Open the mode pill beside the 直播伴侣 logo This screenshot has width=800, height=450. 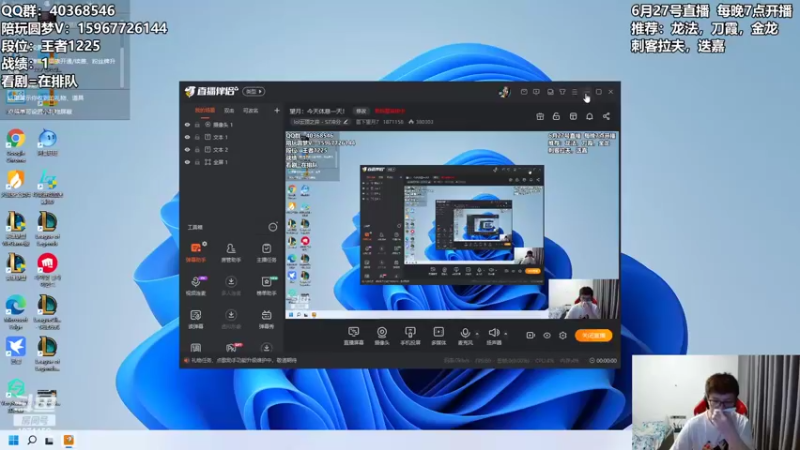[254, 92]
